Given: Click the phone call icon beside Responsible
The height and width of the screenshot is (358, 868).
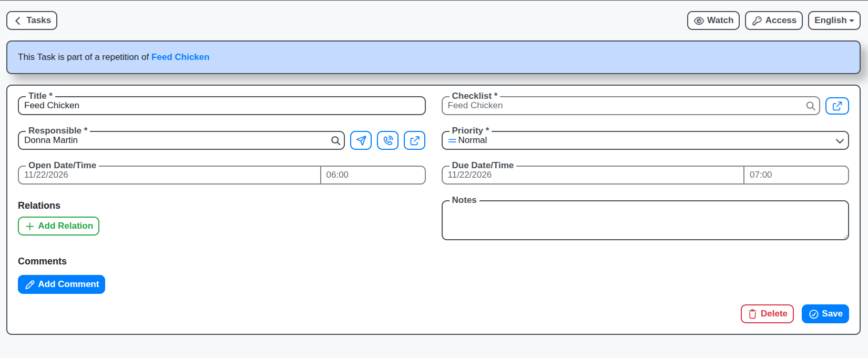Looking at the screenshot, I should [x=387, y=140].
